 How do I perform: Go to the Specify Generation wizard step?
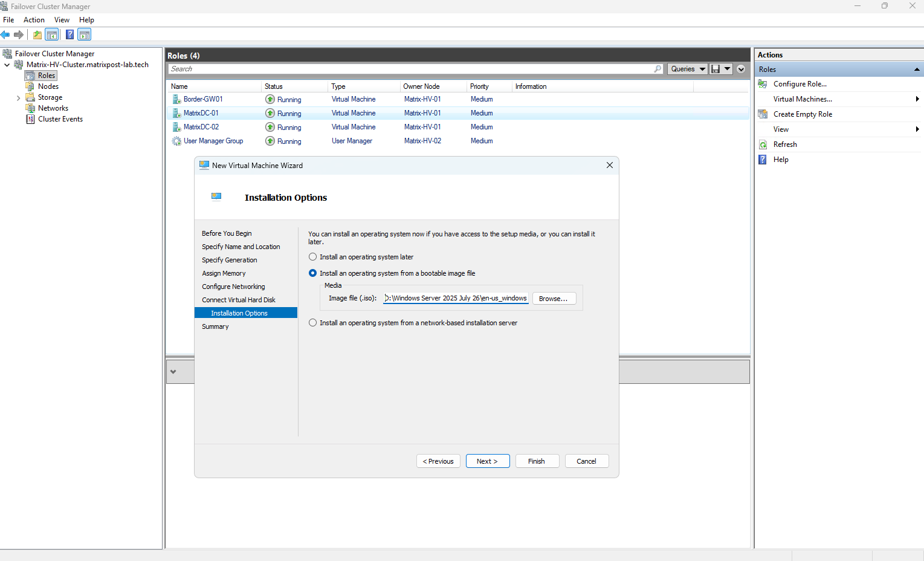pos(230,260)
